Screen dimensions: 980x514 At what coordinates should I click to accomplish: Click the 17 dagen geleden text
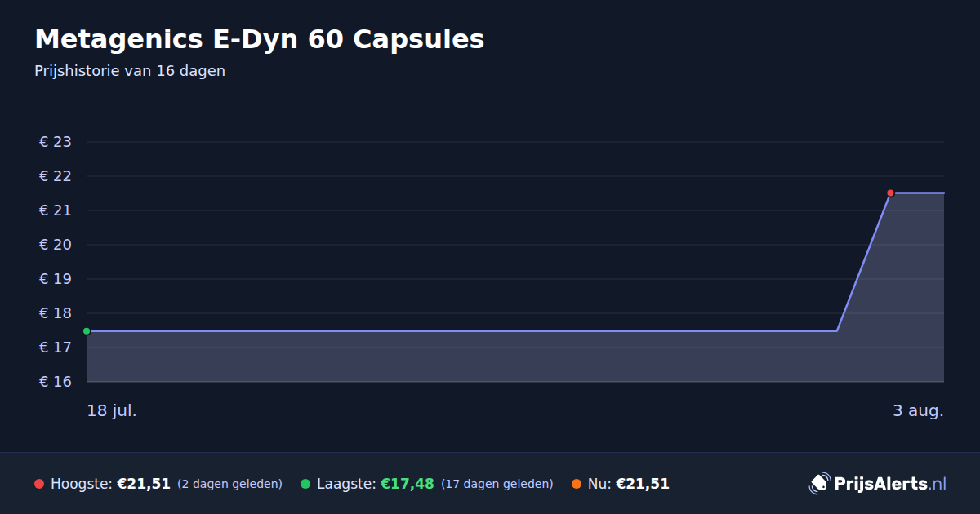coord(497,485)
